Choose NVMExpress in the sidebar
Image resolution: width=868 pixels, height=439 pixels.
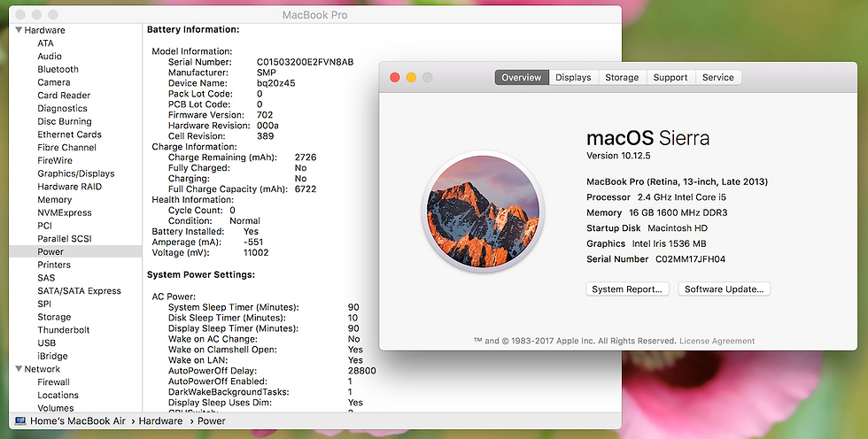click(64, 212)
